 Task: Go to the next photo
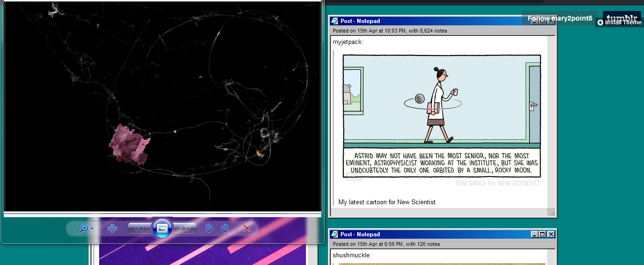[x=185, y=229]
